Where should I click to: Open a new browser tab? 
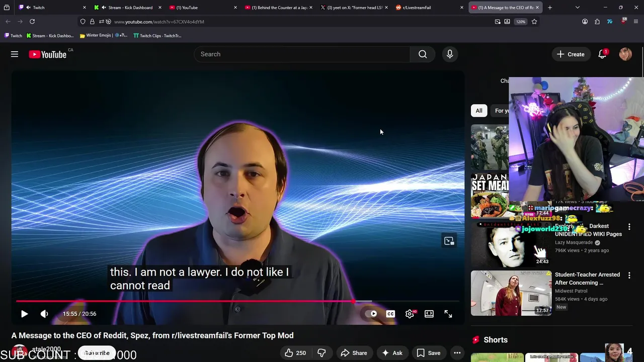[550, 8]
